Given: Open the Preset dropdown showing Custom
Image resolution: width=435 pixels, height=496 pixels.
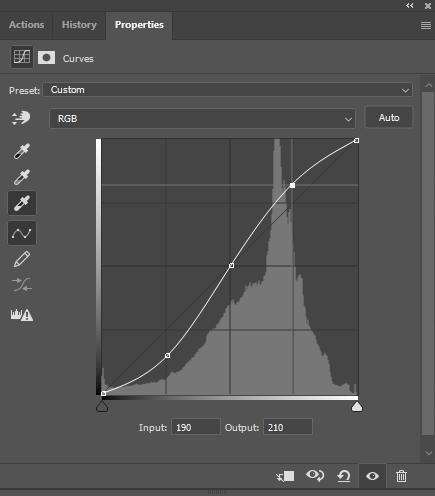Looking at the screenshot, I should (x=228, y=90).
